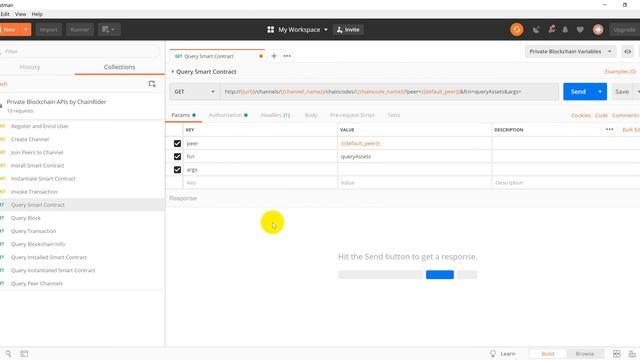The height and width of the screenshot is (360, 640).
Task: Open the wrench settings icon in header
Action: coord(551,29)
